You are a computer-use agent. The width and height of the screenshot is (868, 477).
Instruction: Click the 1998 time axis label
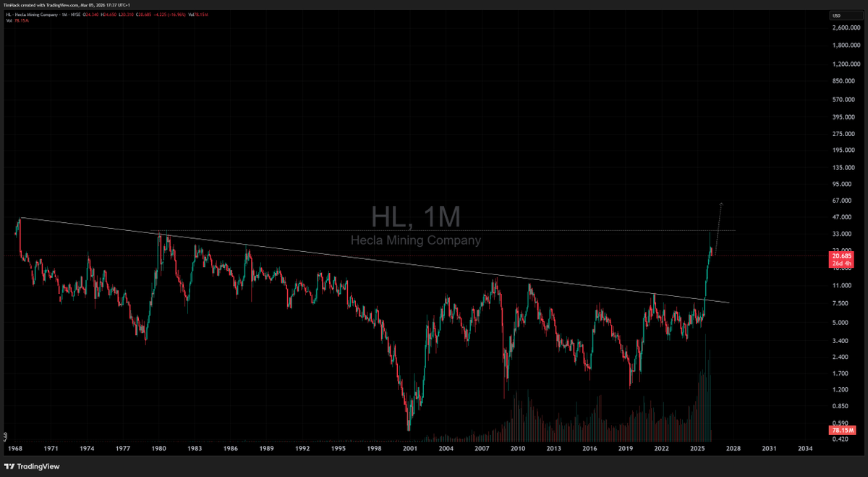[x=374, y=449]
